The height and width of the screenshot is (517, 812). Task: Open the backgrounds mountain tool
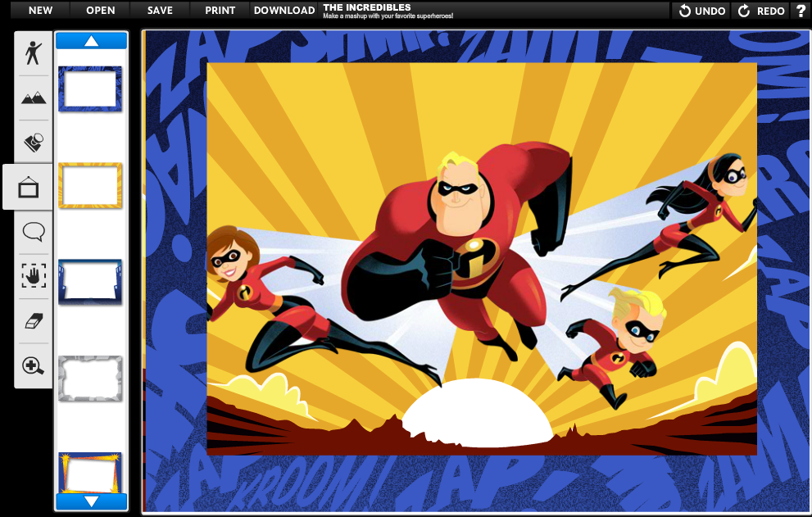click(34, 98)
